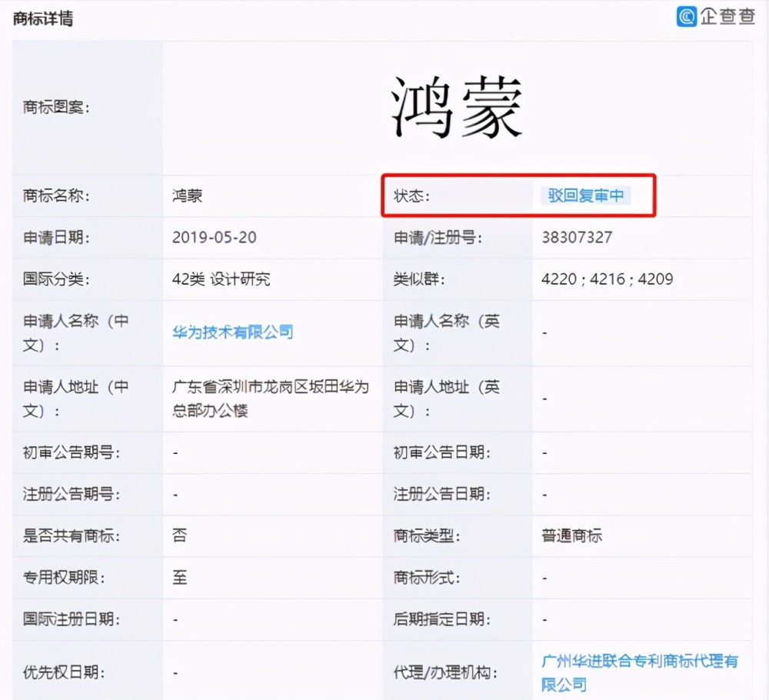Click the applicant address 广东省深圳市龙岗区坂田华为总部办公楼
The image size is (769, 700).
click(x=270, y=398)
